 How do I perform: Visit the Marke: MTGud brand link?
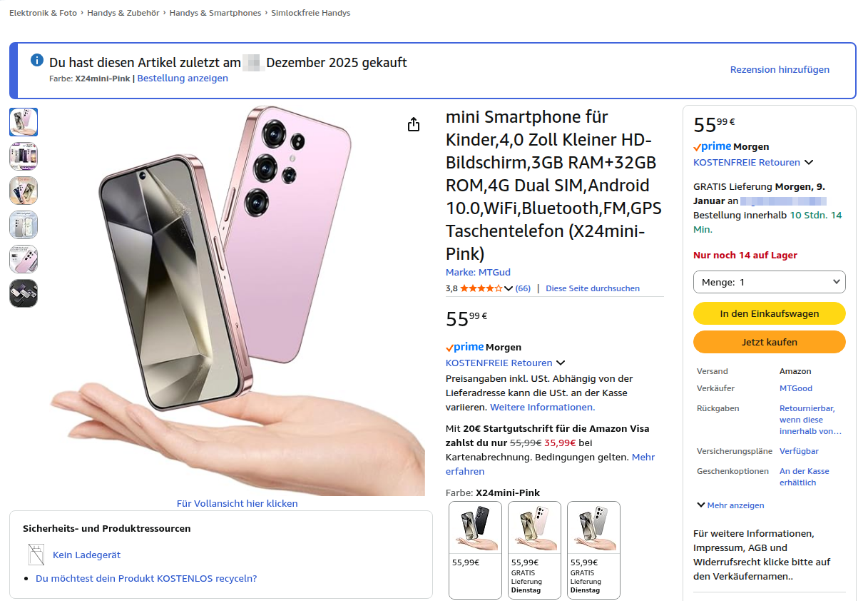[x=478, y=272]
